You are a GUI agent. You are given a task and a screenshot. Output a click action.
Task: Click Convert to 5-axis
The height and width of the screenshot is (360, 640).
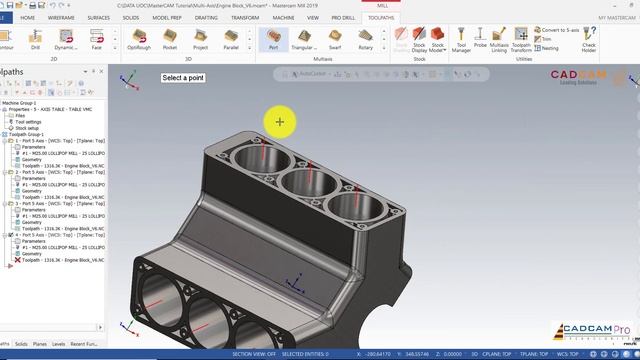pos(557,30)
